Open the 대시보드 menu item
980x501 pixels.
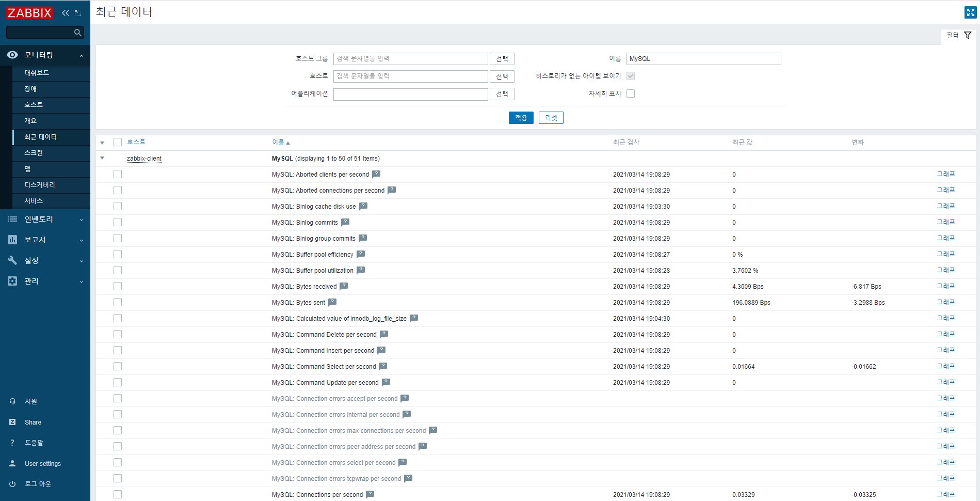(x=51, y=73)
